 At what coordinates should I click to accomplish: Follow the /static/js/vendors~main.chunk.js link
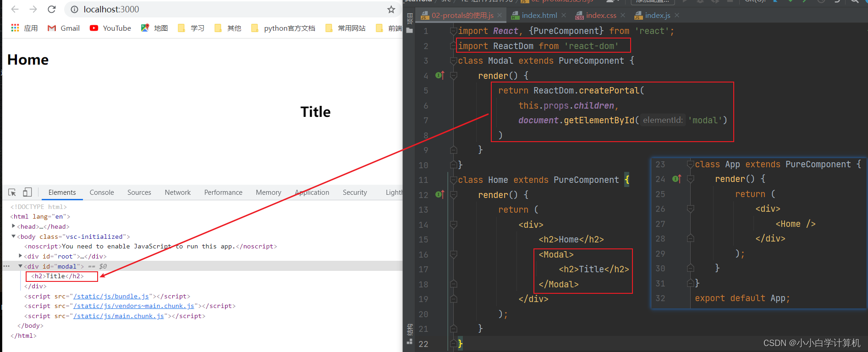coord(134,306)
